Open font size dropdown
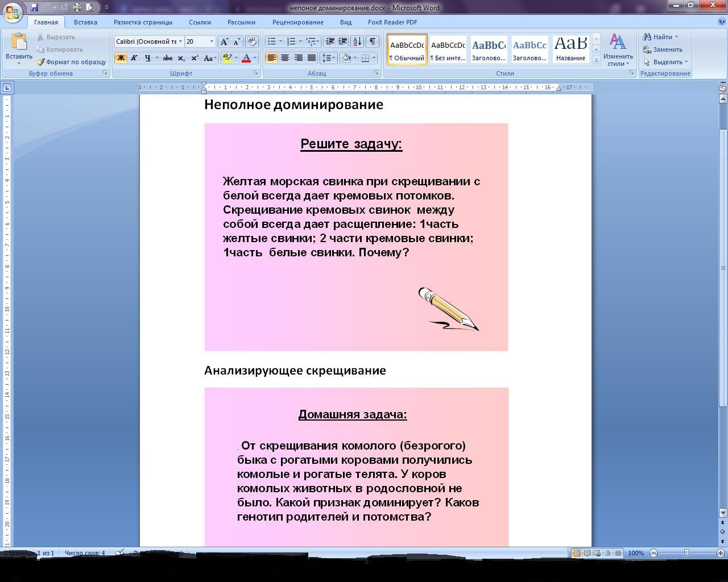 212,41
